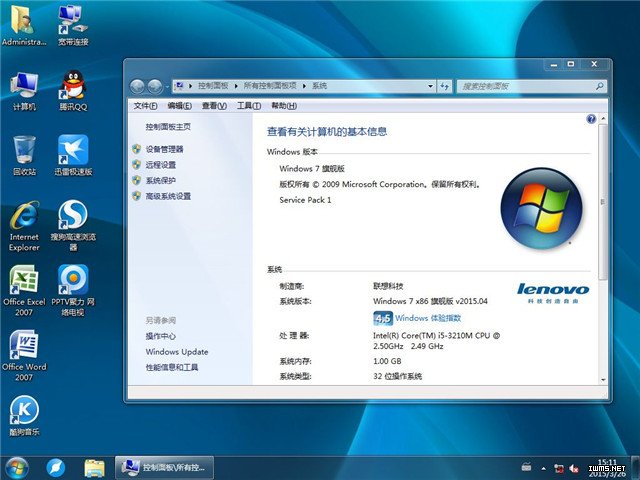This screenshot has height=480, width=640.
Task: Open 操作中心 link
Action: pyautogui.click(x=161, y=336)
